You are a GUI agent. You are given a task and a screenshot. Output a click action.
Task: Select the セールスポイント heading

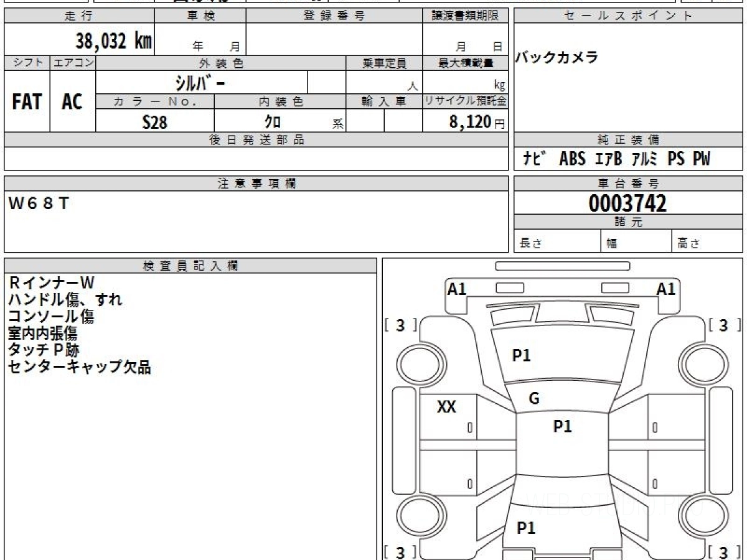click(628, 16)
